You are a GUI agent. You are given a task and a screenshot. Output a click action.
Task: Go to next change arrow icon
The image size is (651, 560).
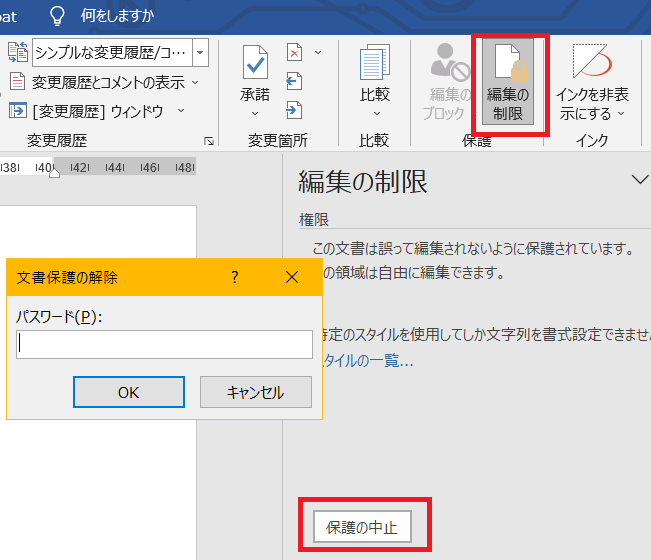tap(295, 109)
